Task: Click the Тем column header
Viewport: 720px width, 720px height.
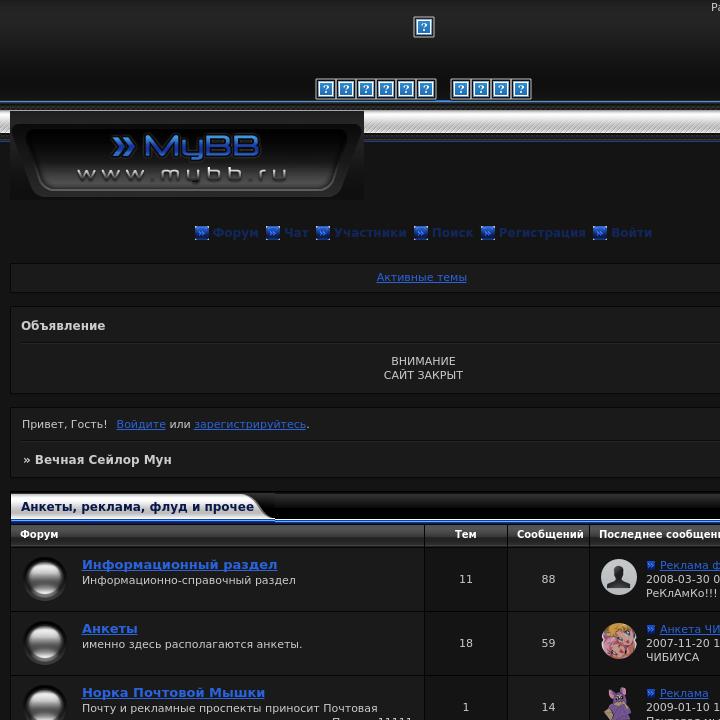Action: pos(466,534)
